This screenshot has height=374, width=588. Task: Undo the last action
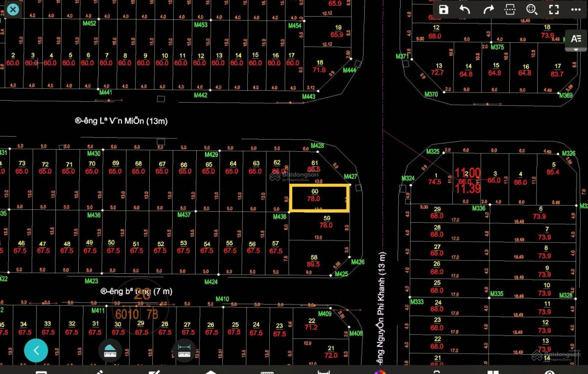pos(465,9)
